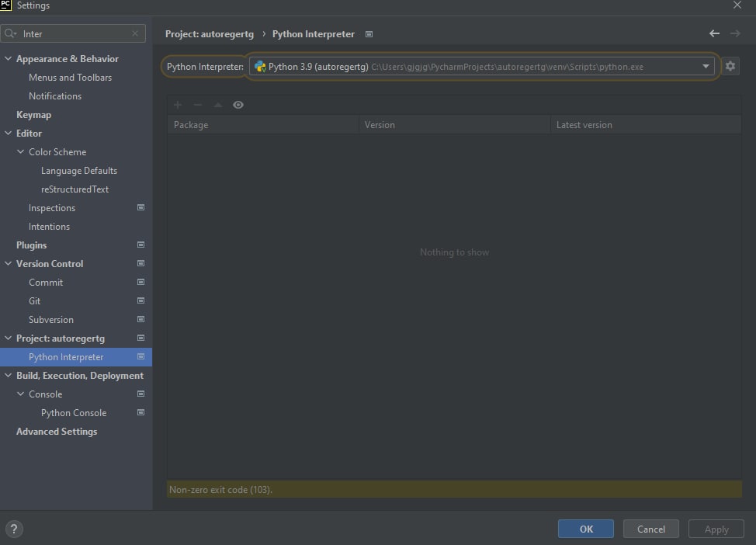Click project-level icon beside Version Control
The height and width of the screenshot is (545, 756).
point(140,263)
